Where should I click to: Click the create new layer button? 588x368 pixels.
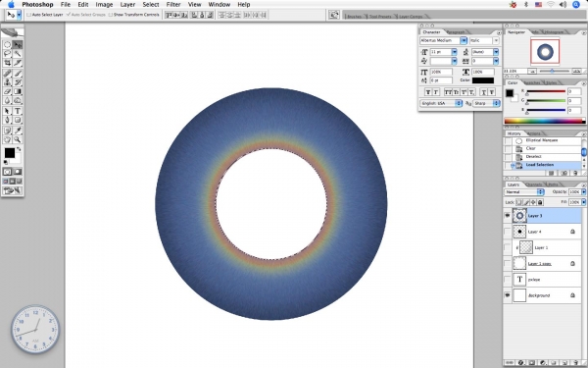point(564,363)
